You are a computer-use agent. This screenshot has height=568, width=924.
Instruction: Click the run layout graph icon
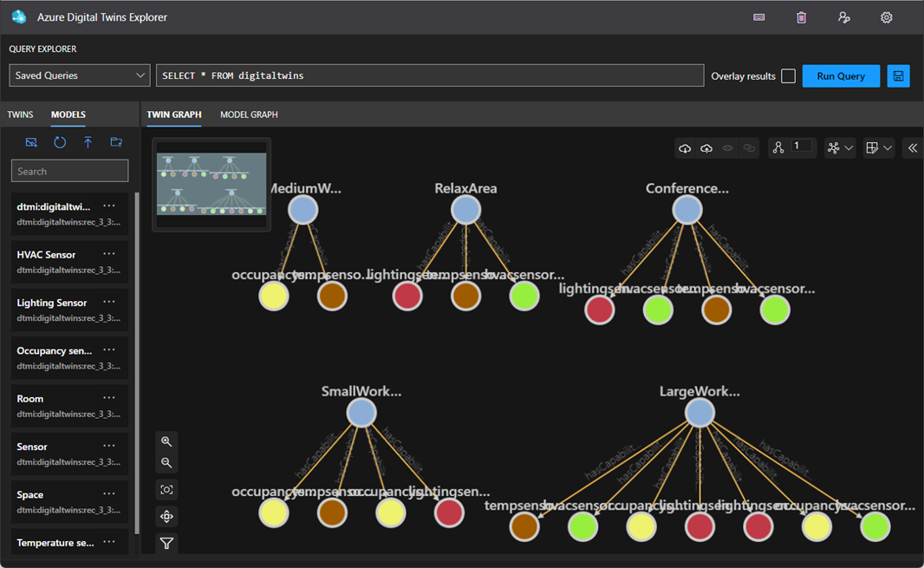coord(833,148)
